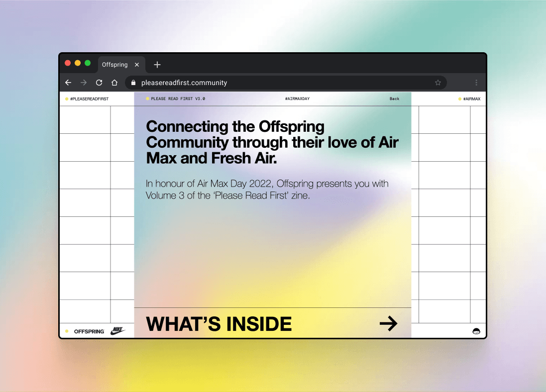Navigate back using the browser back arrow
The height and width of the screenshot is (392, 546).
click(x=68, y=83)
